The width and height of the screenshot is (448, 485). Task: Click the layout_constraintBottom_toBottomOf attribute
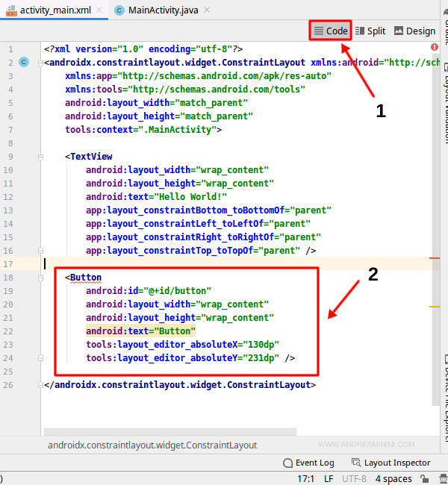(208, 210)
